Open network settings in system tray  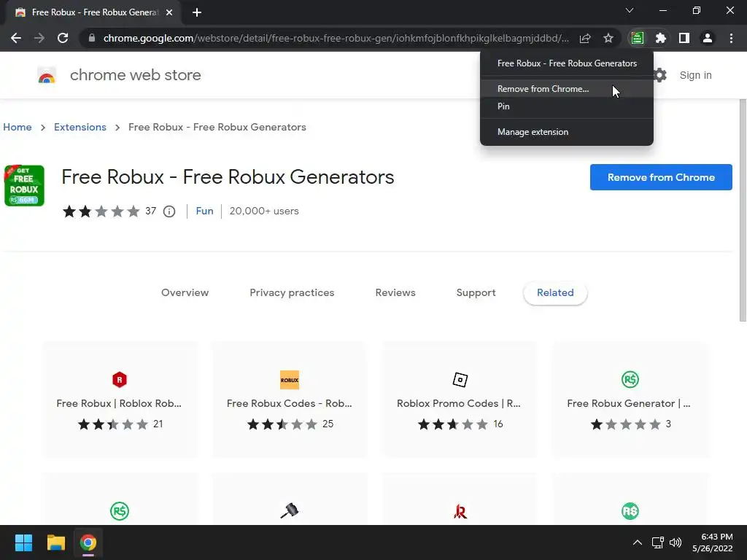tap(658, 542)
